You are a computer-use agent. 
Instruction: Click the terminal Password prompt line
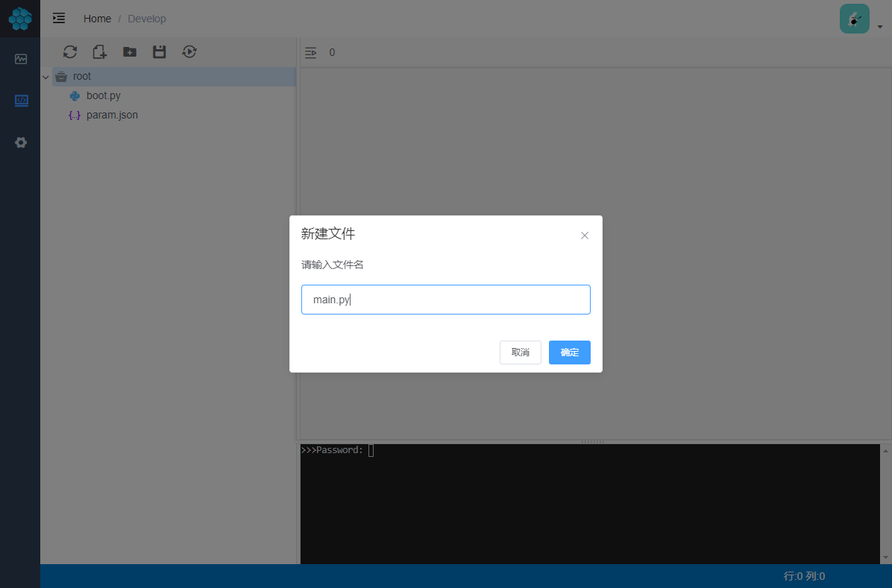tap(337, 450)
